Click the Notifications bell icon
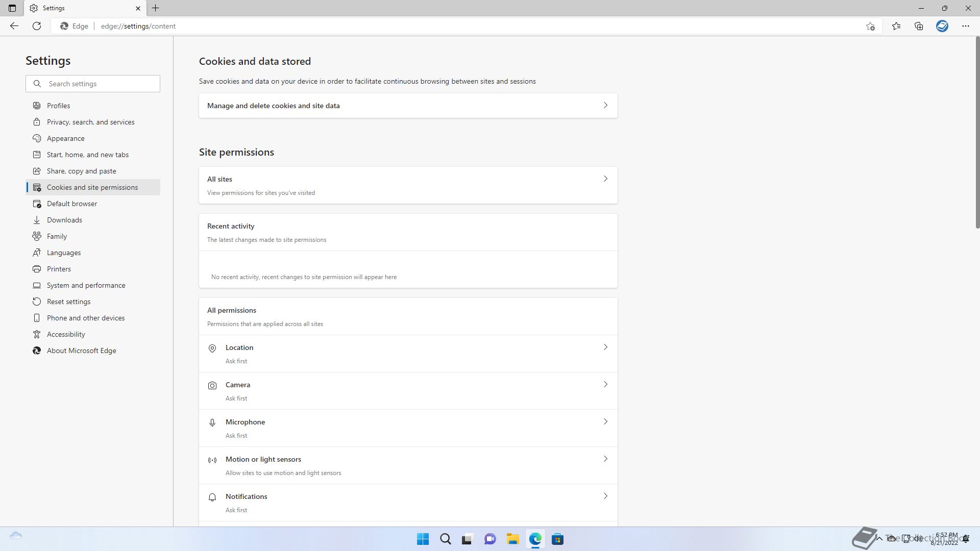980x551 pixels. tap(212, 497)
